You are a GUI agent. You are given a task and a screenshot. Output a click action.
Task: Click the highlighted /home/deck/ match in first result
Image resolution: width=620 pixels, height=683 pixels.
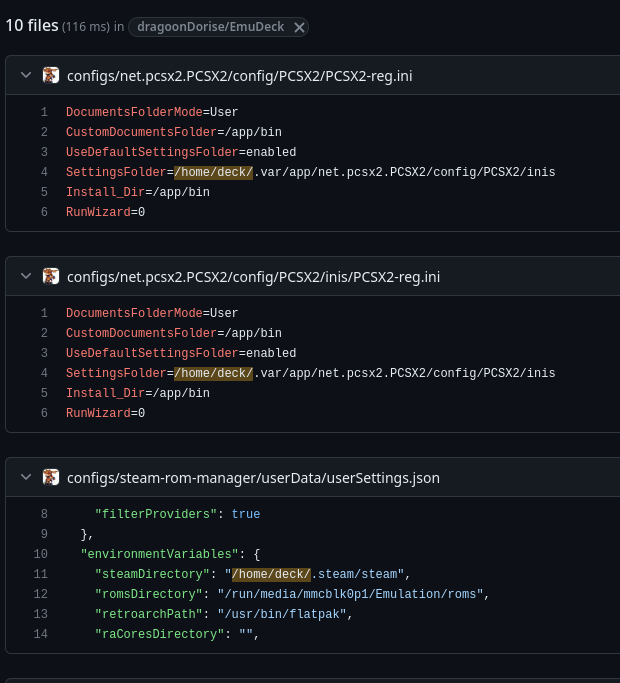(213, 172)
